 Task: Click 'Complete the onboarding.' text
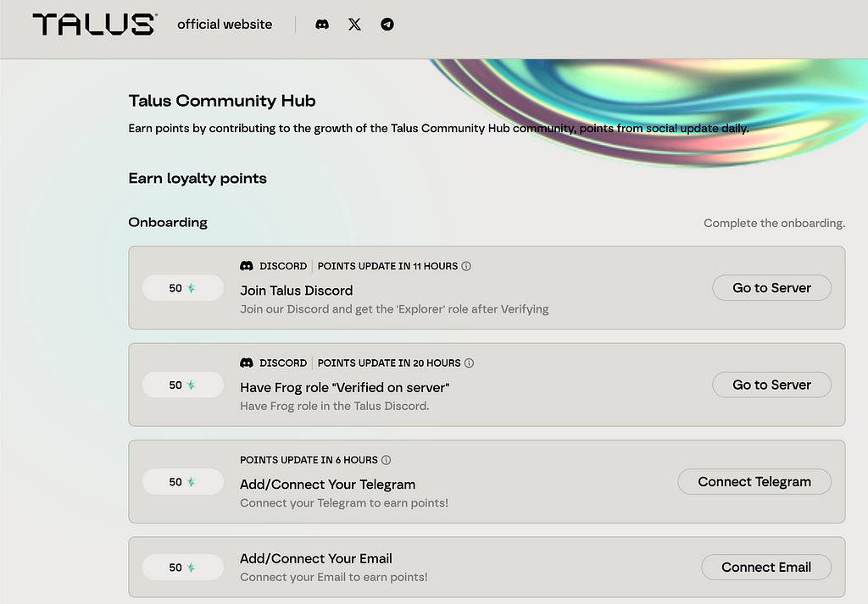(775, 223)
